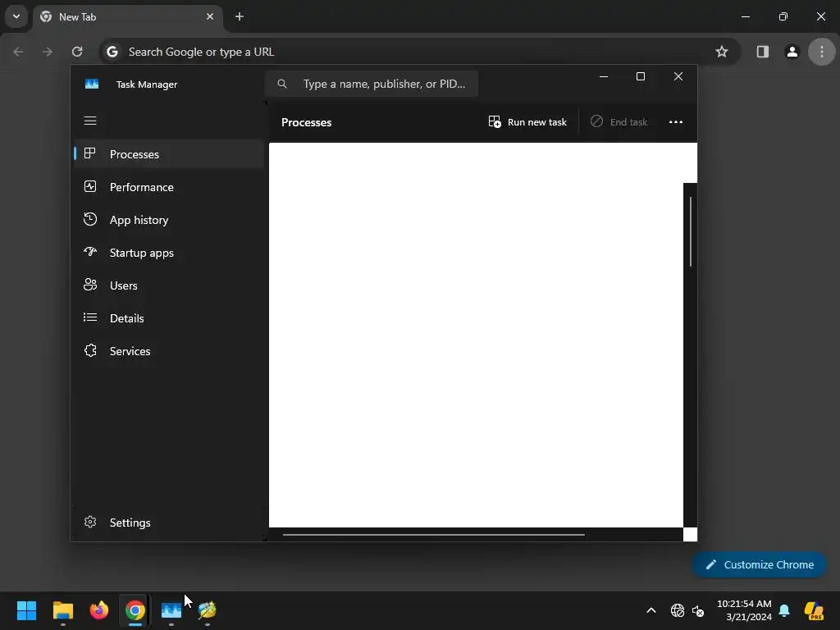840x630 pixels.
Task: Click the Task Manager app icon in title bar
Action: click(x=92, y=84)
